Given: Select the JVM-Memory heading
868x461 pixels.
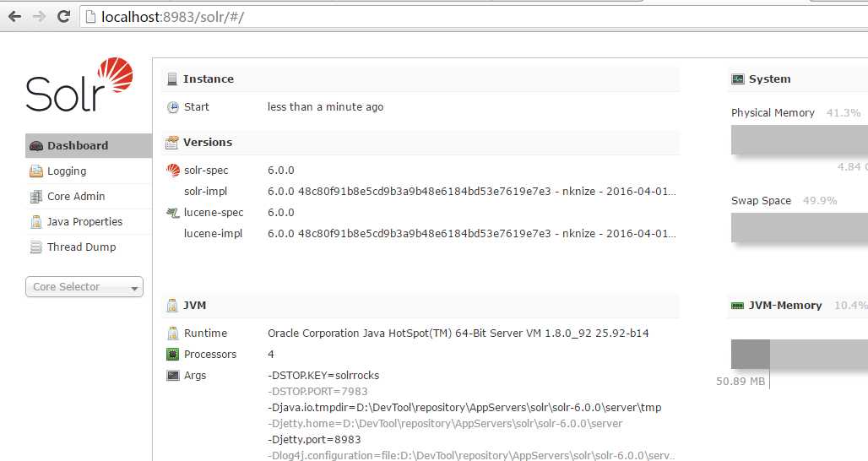Looking at the screenshot, I should click(x=785, y=306).
